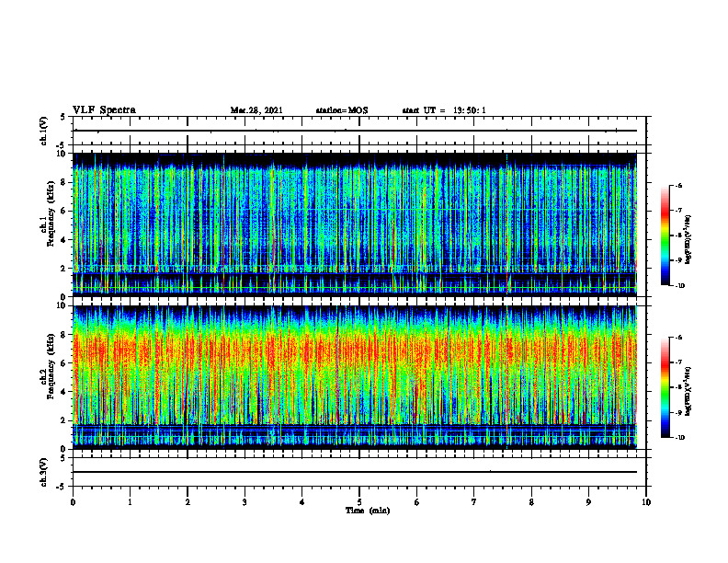Click the time axis tick label "3"

(245, 502)
